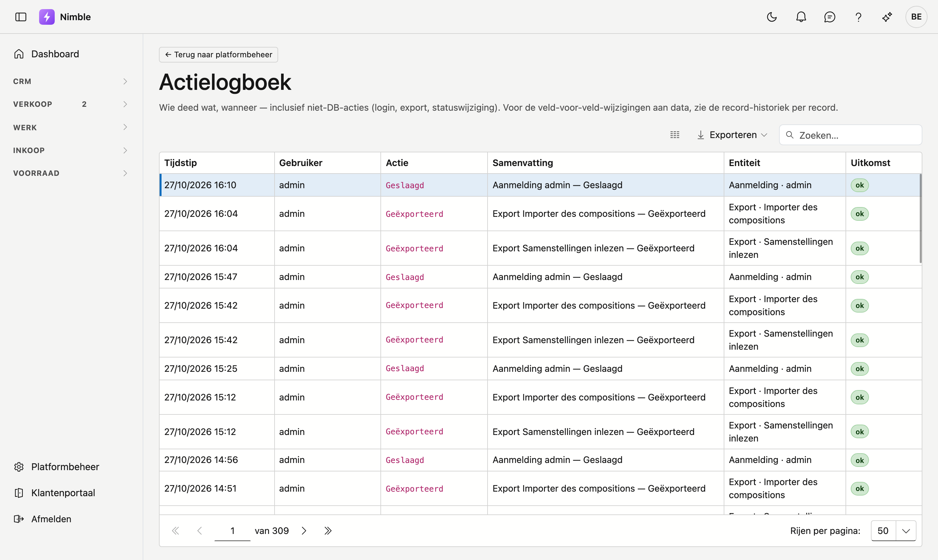Expand the CRM section
938x560 pixels.
[x=71, y=81]
